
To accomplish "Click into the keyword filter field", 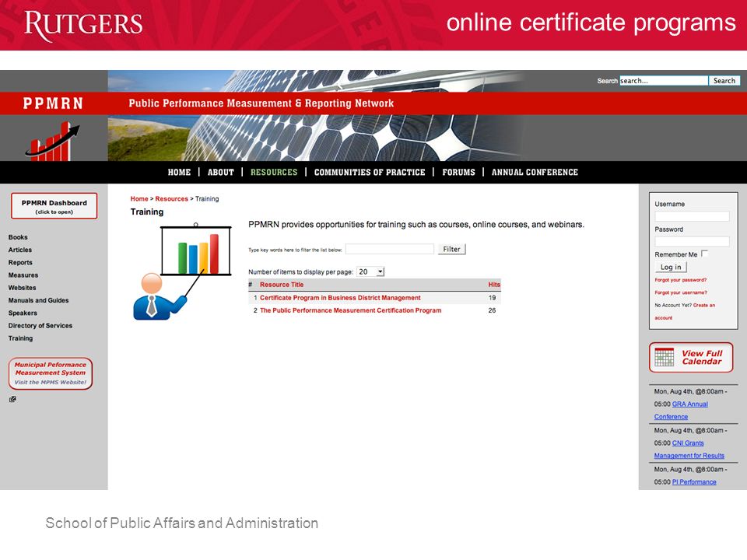I will tap(390, 249).
